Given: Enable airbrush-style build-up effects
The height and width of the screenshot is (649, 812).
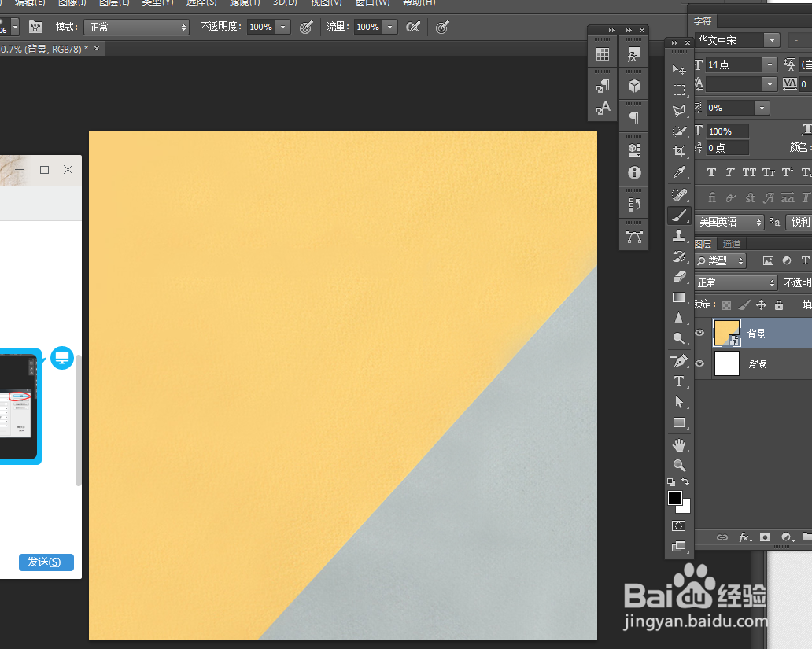Looking at the screenshot, I should coord(413,27).
